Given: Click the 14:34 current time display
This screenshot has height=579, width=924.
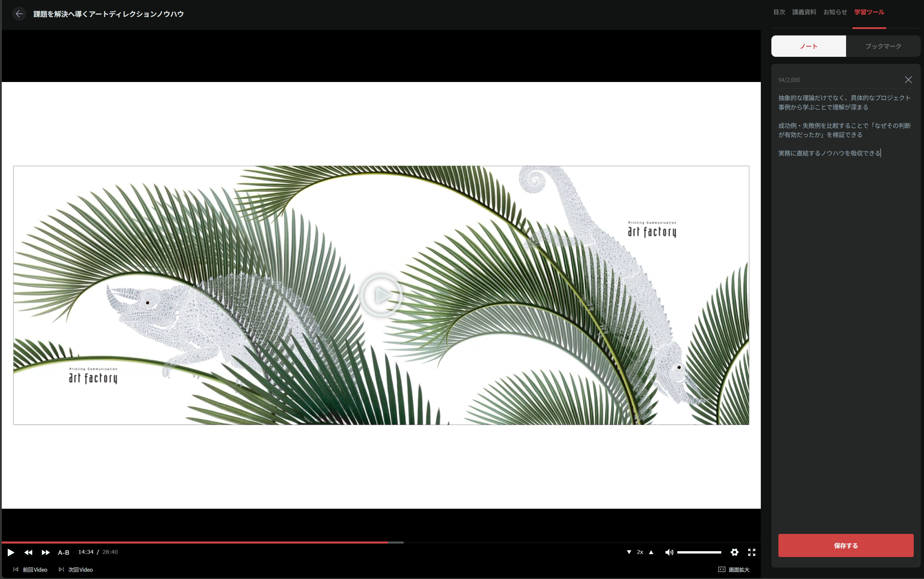Looking at the screenshot, I should [86, 552].
